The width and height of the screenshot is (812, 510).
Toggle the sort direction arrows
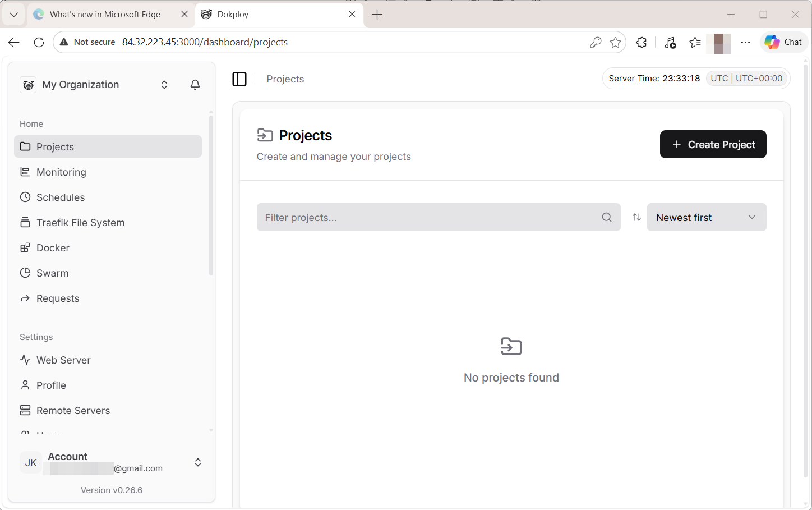pyautogui.click(x=636, y=217)
